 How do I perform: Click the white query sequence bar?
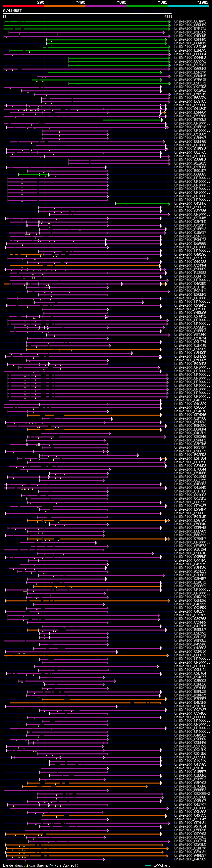coord(87,14)
